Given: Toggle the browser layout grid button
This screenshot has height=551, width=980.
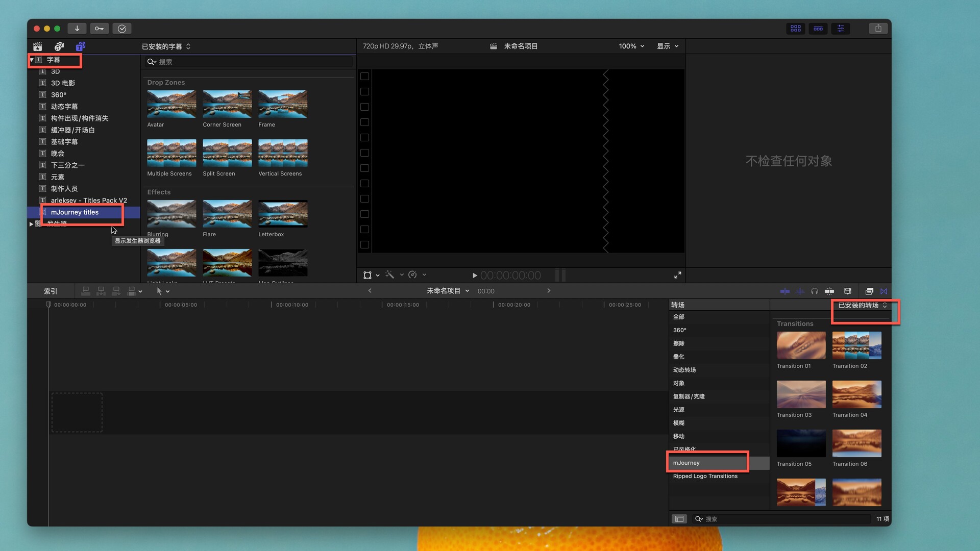Looking at the screenshot, I should [x=795, y=29].
